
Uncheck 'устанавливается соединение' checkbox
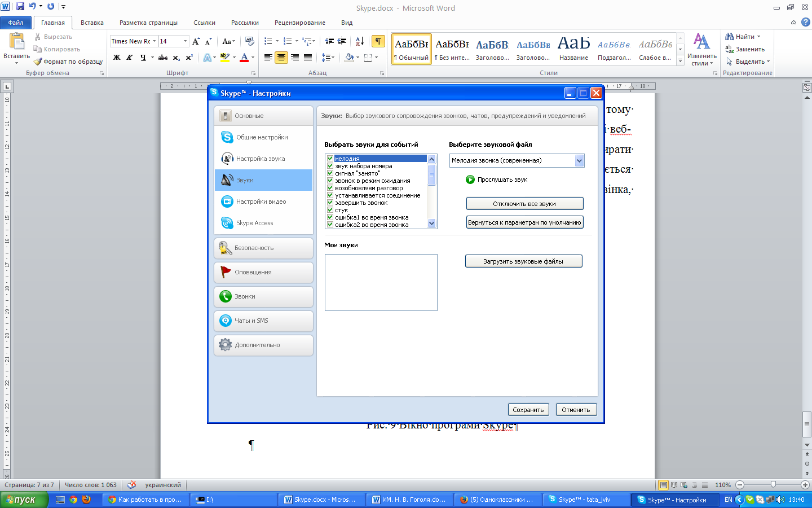pos(330,195)
